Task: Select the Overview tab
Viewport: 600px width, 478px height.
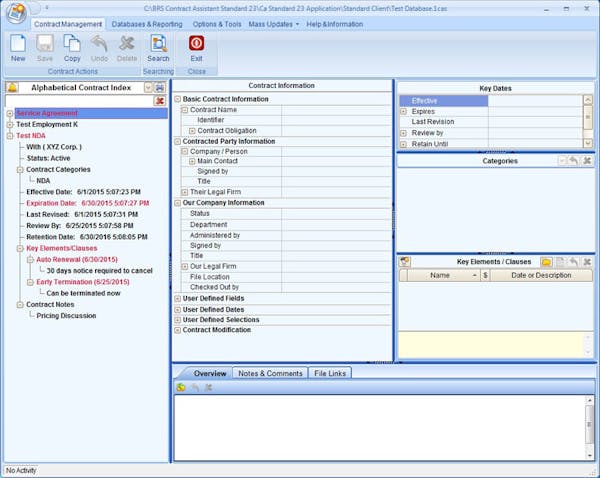Action: 210,373
